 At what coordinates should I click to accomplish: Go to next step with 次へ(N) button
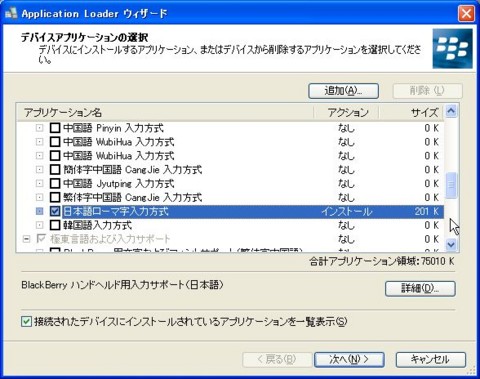(x=349, y=360)
